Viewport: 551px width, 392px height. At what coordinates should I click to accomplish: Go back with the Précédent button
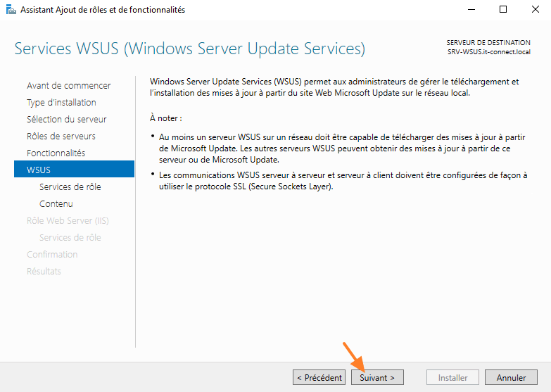click(x=319, y=378)
